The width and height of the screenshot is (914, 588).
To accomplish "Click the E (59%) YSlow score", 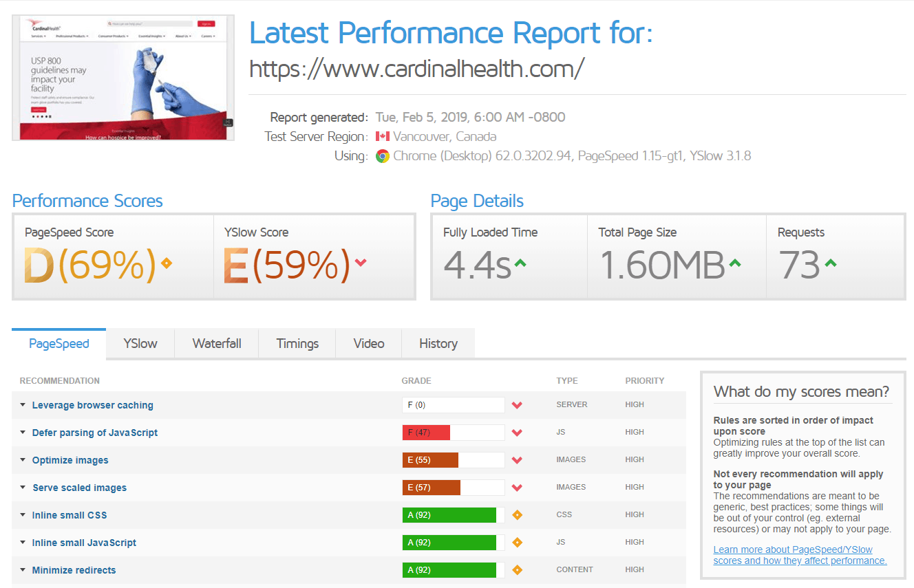I will [x=288, y=265].
